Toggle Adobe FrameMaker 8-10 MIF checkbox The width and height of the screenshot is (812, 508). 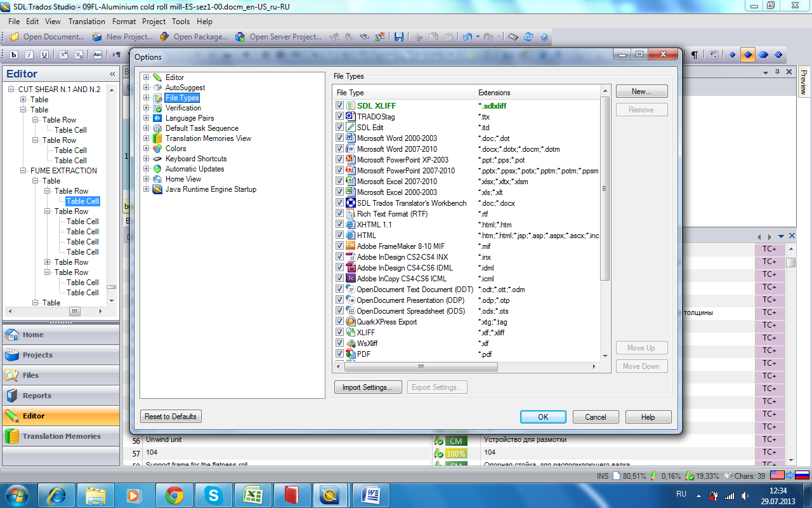click(340, 246)
